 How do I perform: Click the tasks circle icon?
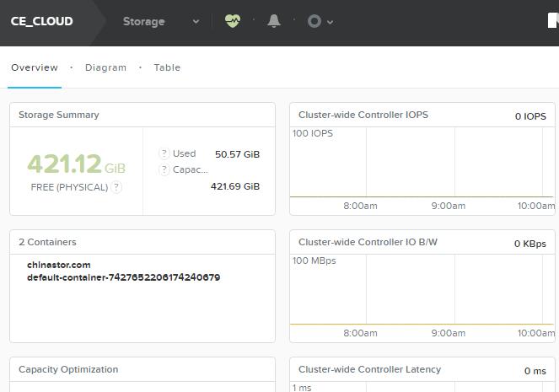point(314,21)
